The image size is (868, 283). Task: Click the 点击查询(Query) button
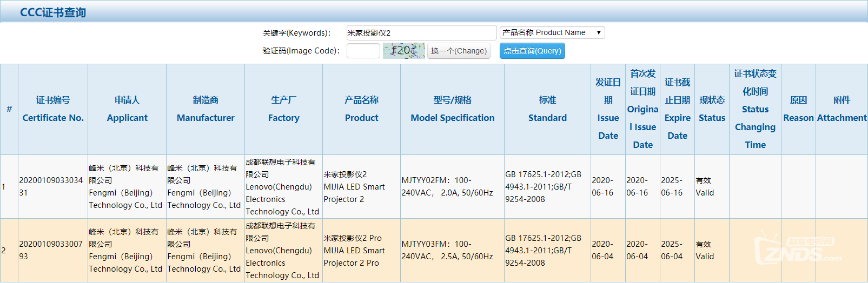coord(532,51)
